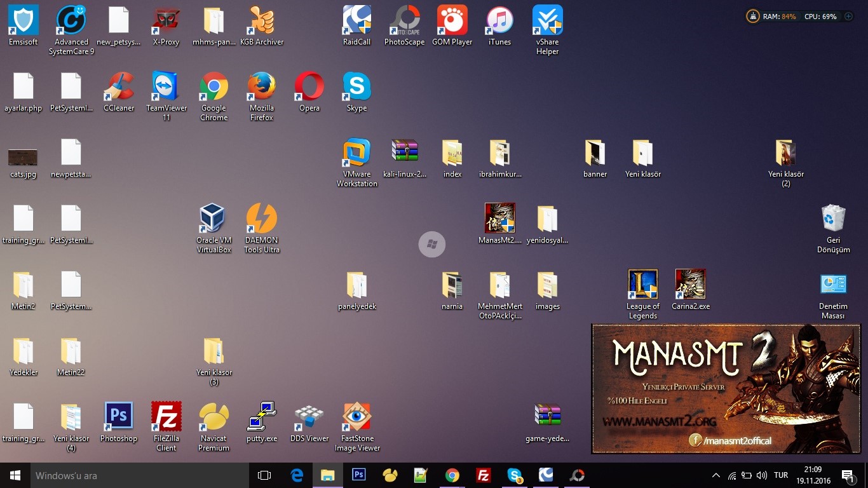Open File Explorer from the taskbar
The height and width of the screenshot is (488, 868).
(327, 475)
